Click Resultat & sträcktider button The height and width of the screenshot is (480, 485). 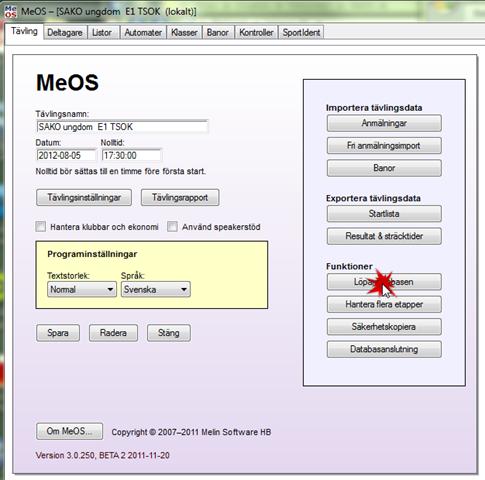pyautogui.click(x=384, y=236)
